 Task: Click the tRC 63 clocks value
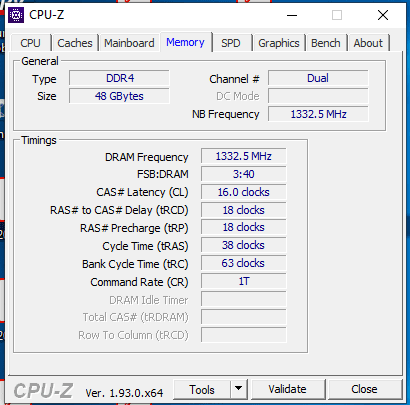pyautogui.click(x=244, y=264)
